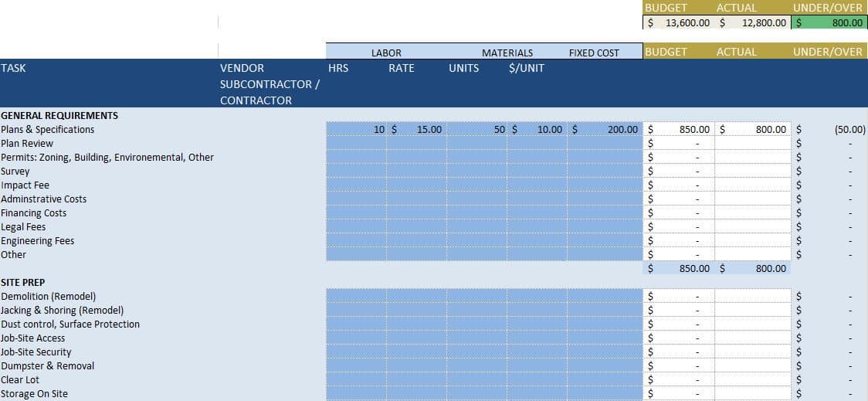Image resolution: width=868 pixels, height=401 pixels.
Task: Click the actual cost cell in Clear Lot row
Action: pyautogui.click(x=754, y=380)
